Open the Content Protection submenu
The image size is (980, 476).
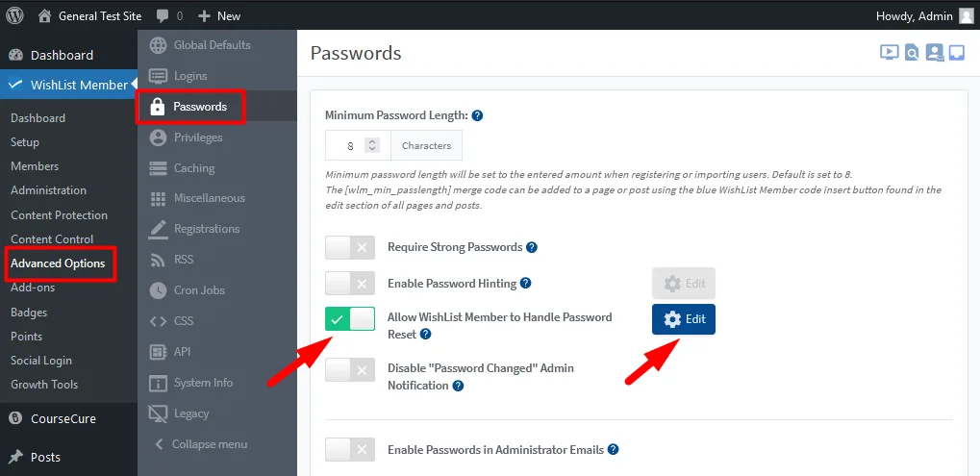coord(59,214)
